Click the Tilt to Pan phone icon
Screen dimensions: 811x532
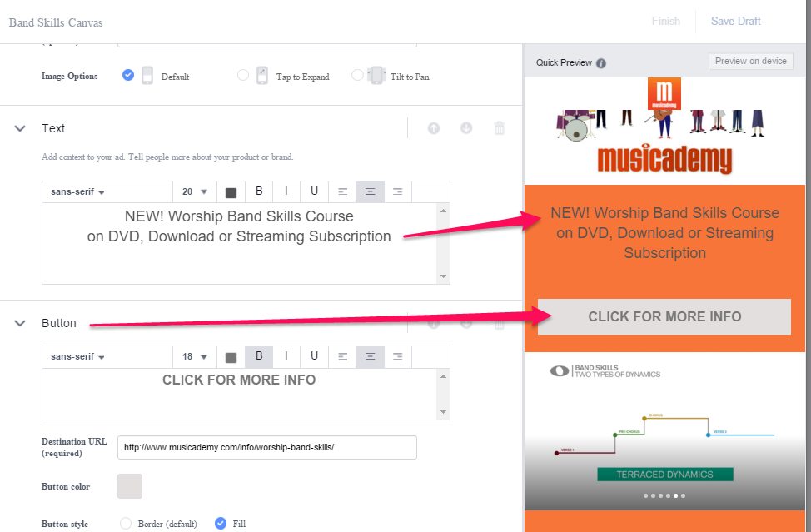376,76
